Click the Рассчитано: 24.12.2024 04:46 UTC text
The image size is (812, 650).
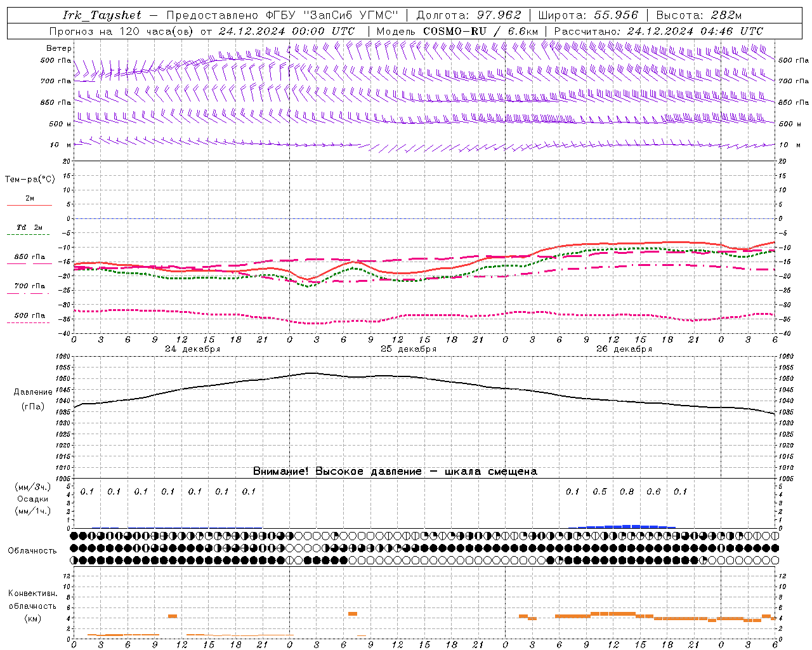click(659, 31)
